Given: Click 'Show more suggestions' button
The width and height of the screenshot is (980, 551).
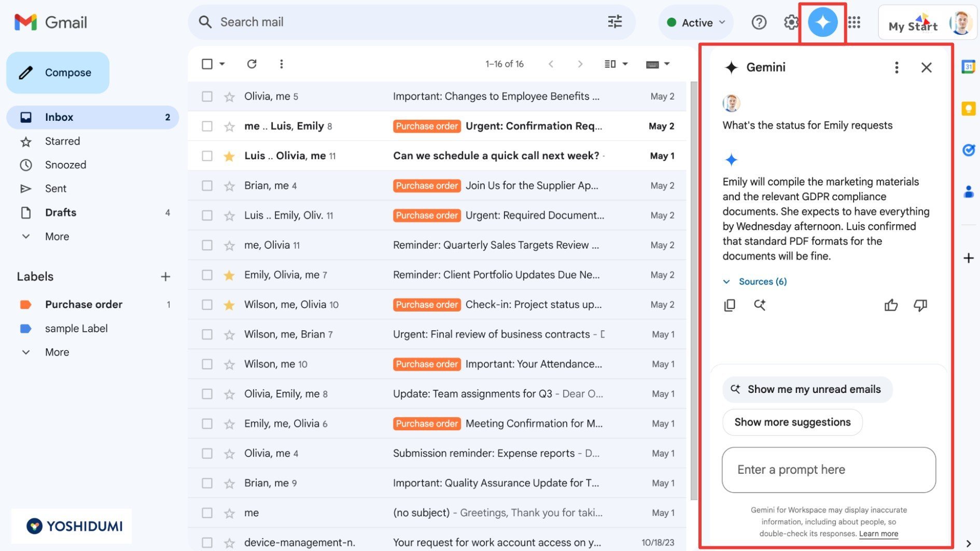Looking at the screenshot, I should click(792, 422).
